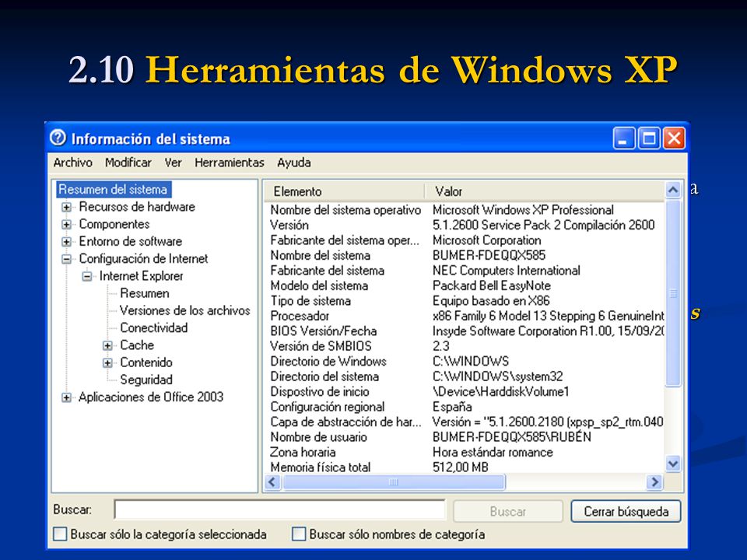Expand Aplicaciones de Office 2003 node
This screenshot has height=560, width=747.
66,397
